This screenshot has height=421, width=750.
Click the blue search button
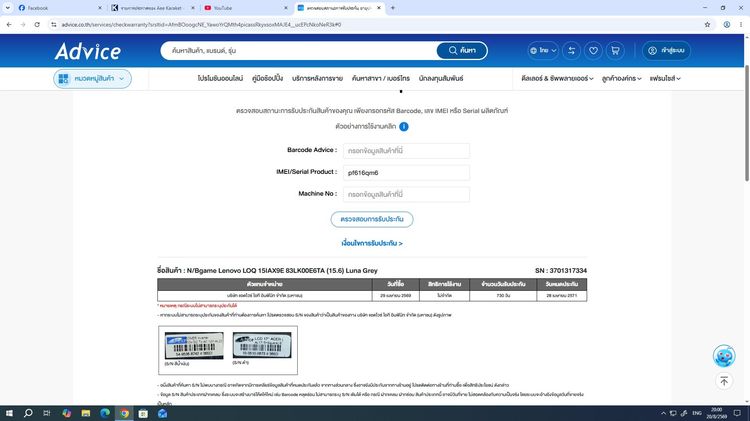pos(462,50)
